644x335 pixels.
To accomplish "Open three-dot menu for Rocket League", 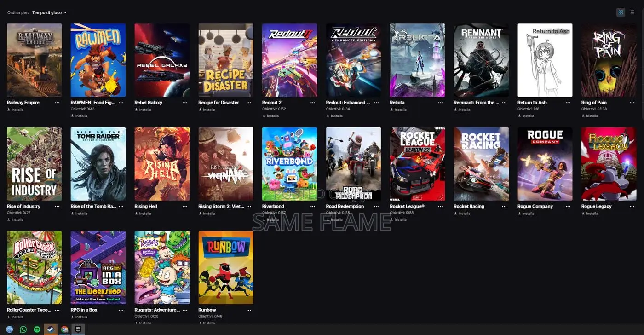I will click(440, 207).
